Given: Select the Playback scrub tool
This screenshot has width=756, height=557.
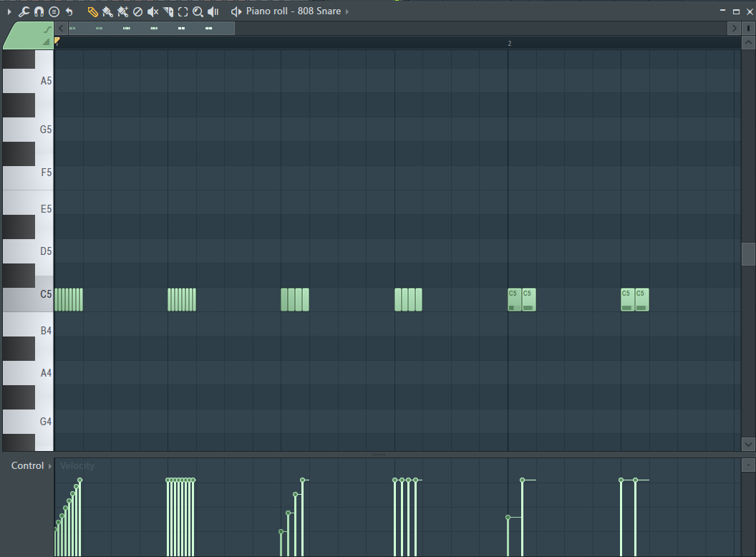Looking at the screenshot, I should click(213, 11).
